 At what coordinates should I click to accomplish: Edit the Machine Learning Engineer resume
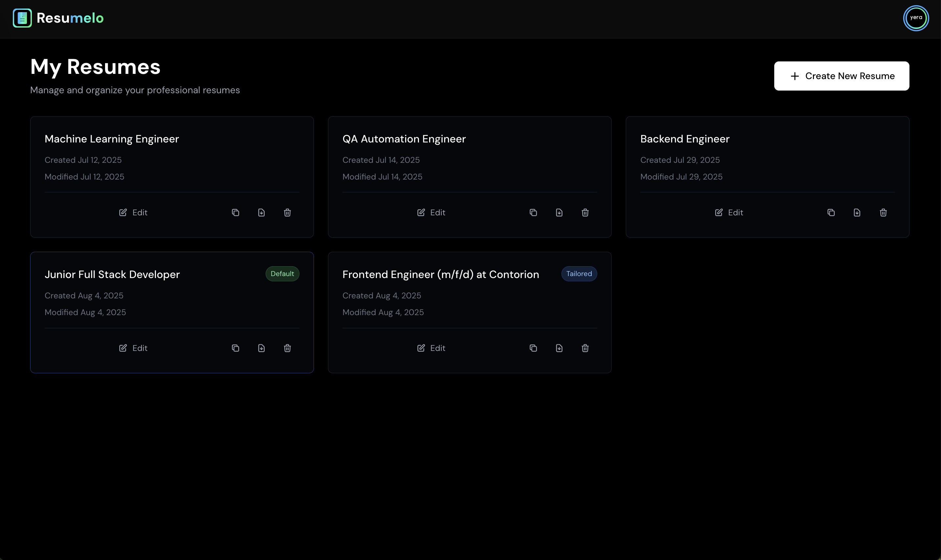[133, 212]
